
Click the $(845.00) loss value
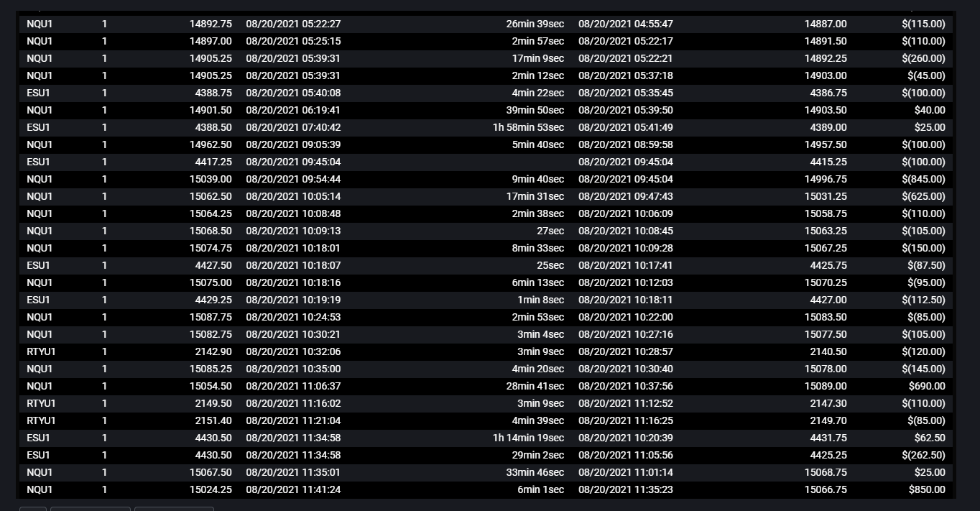coord(923,179)
